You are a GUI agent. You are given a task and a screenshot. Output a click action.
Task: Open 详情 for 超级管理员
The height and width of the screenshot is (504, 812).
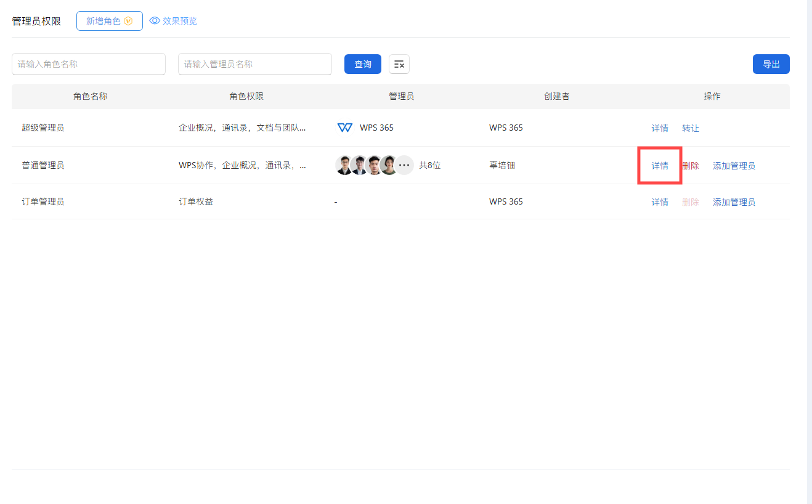coord(660,128)
